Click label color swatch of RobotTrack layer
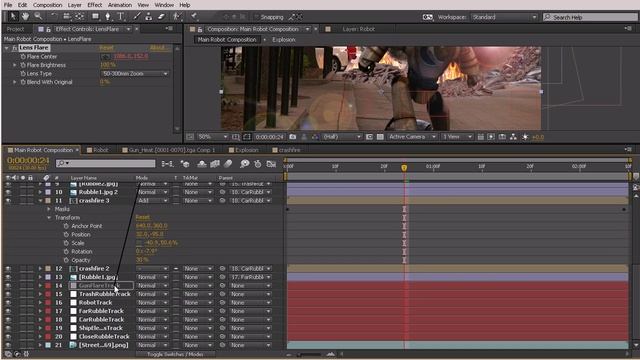This screenshot has width=640, height=360. pos(48,302)
